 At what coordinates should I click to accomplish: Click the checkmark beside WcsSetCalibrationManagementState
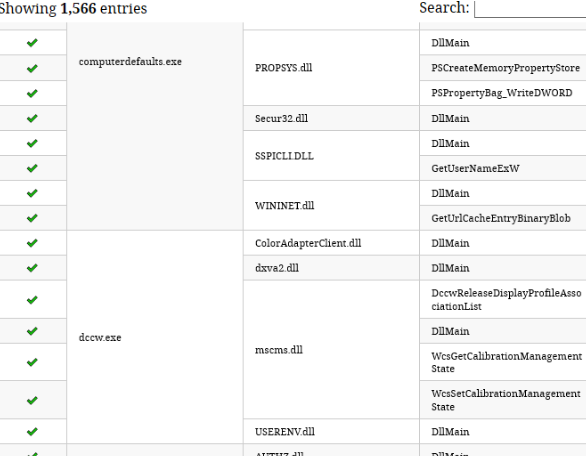[x=33, y=400]
